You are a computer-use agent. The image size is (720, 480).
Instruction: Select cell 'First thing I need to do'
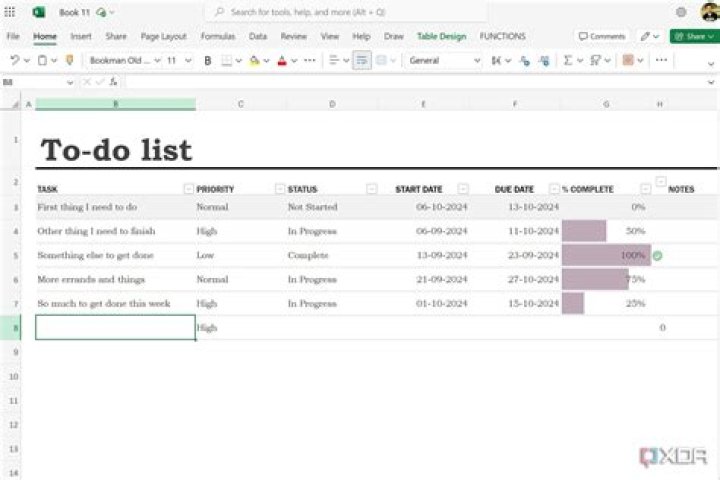pos(115,207)
